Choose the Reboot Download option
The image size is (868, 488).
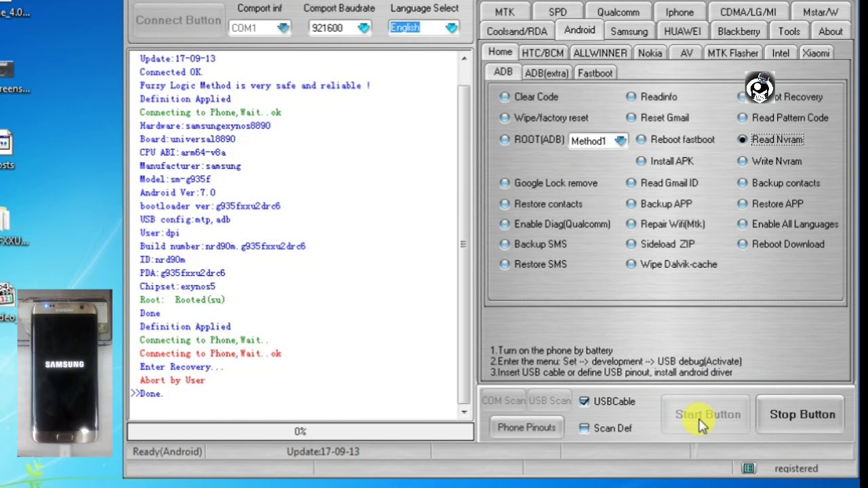(743, 244)
